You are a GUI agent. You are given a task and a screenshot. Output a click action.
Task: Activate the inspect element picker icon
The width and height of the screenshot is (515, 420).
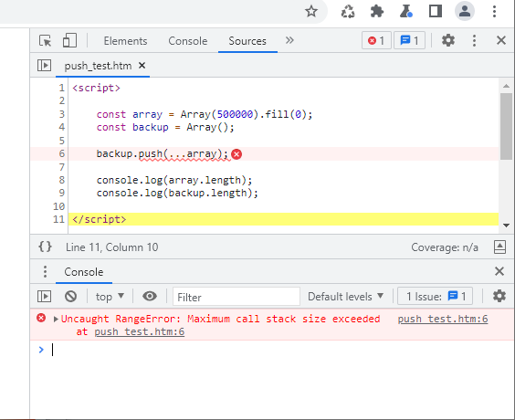click(x=46, y=41)
